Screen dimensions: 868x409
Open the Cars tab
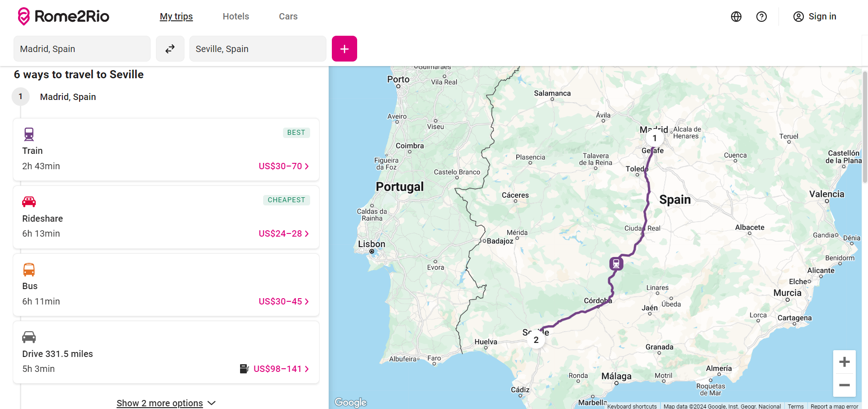click(288, 16)
